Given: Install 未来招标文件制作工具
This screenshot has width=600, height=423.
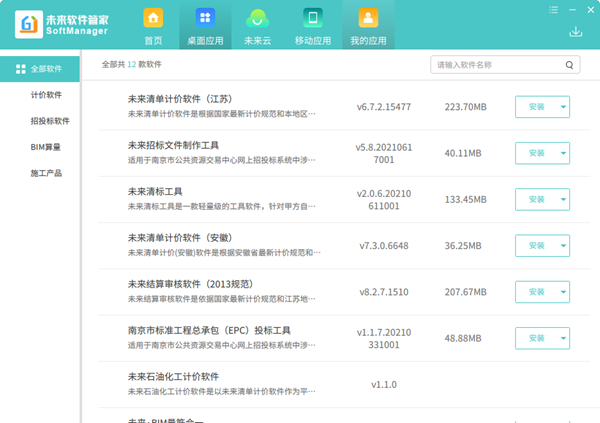Looking at the screenshot, I should point(536,153).
